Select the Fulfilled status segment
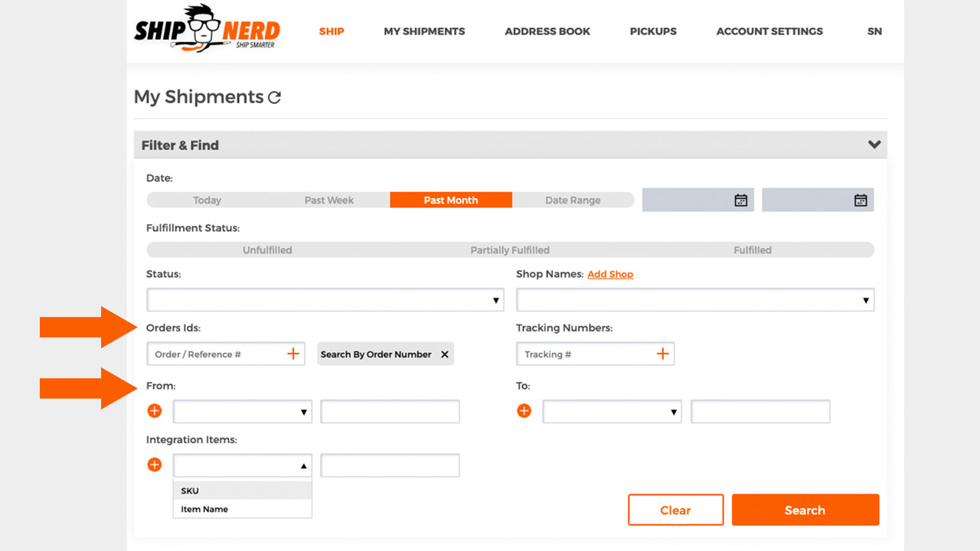Screen dimensions: 980x551 click(x=753, y=249)
